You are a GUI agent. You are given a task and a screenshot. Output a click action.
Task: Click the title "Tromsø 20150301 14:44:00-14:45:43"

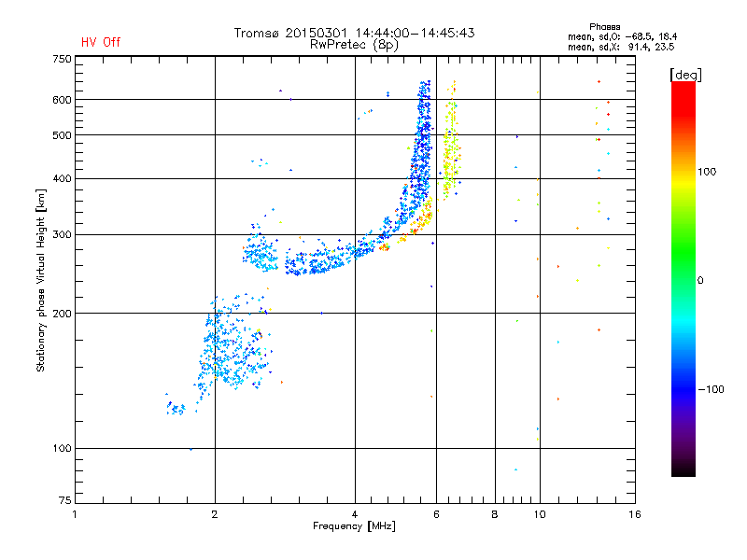coord(354,33)
